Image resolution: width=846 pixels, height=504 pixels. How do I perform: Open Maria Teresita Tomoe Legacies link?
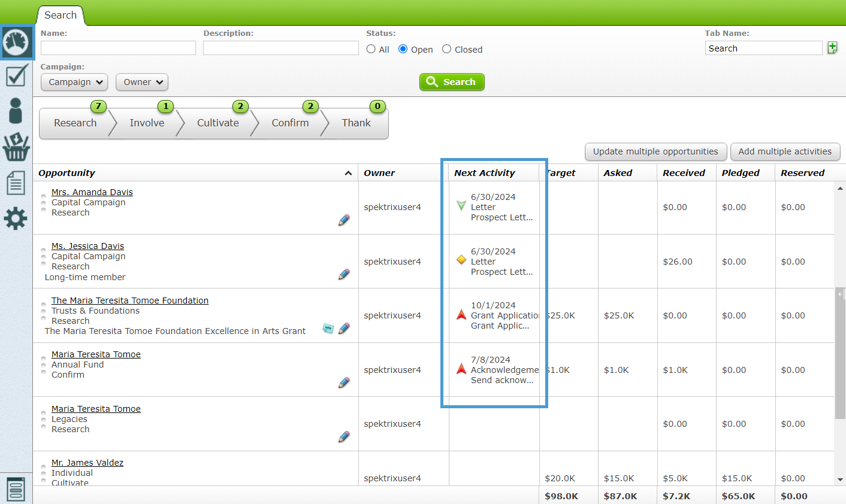pyautogui.click(x=96, y=409)
